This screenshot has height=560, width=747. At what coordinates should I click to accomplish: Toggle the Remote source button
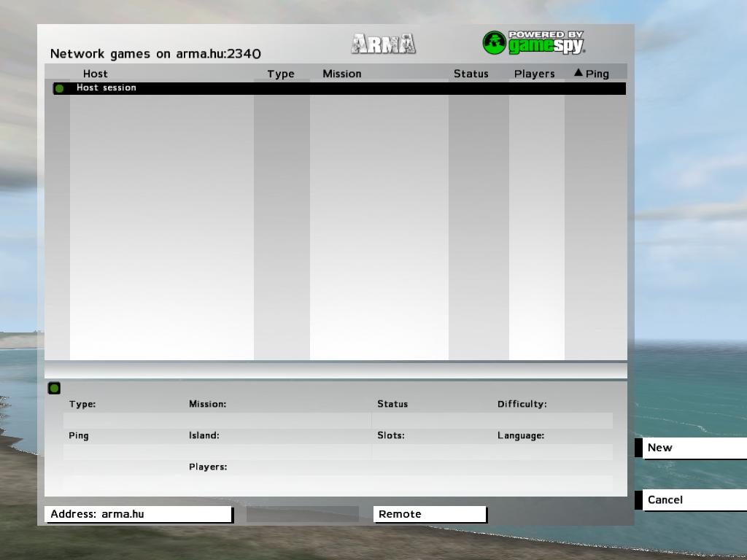(430, 514)
